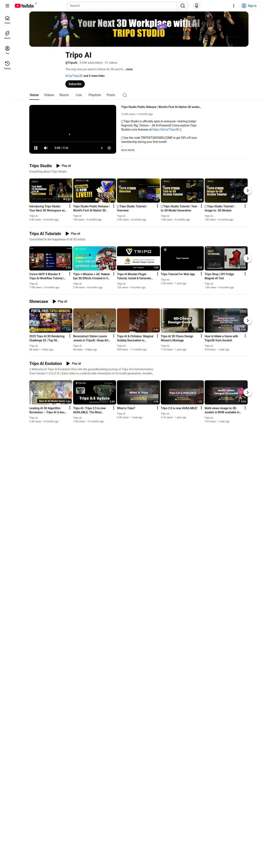Switch to the Posts tab

tap(111, 95)
